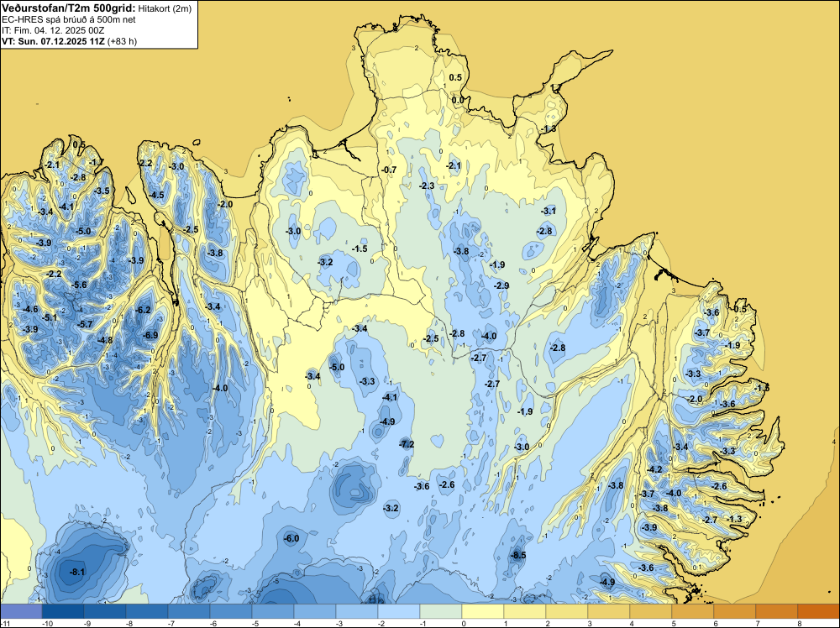Click the -6.0 temperature value

pyautogui.click(x=291, y=539)
